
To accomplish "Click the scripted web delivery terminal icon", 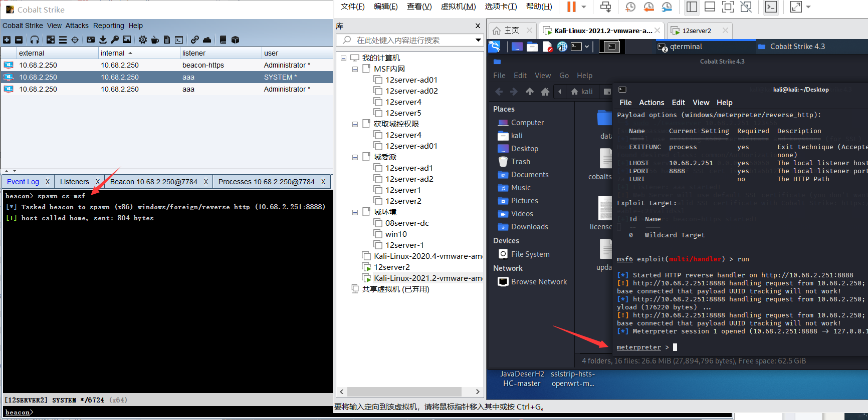I will (179, 40).
